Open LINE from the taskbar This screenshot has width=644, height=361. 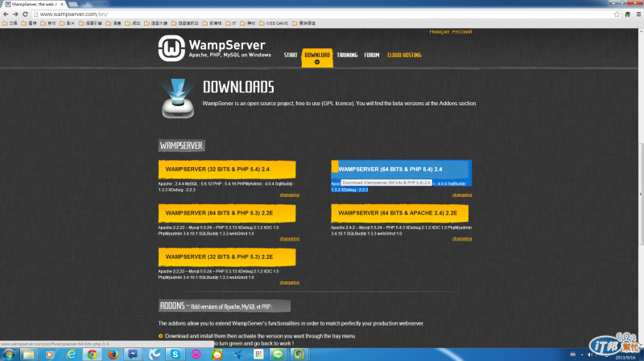[279, 355]
